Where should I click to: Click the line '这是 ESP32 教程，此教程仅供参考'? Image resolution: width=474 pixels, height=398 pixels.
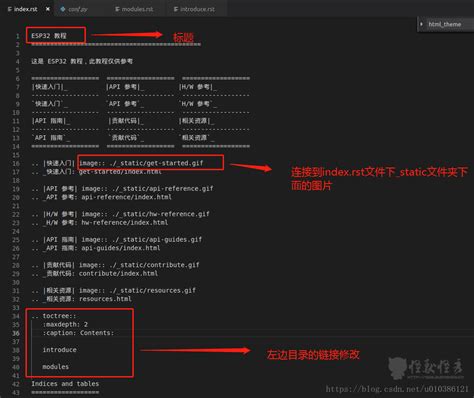82,61
